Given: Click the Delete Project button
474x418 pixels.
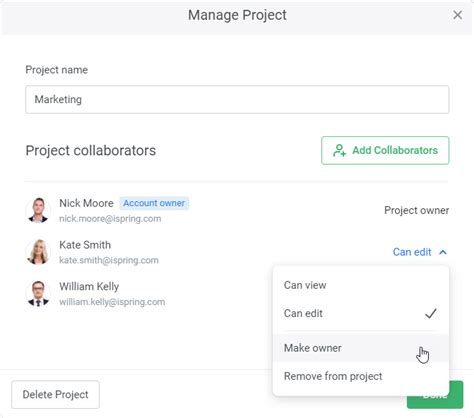Looking at the screenshot, I should 55,395.
